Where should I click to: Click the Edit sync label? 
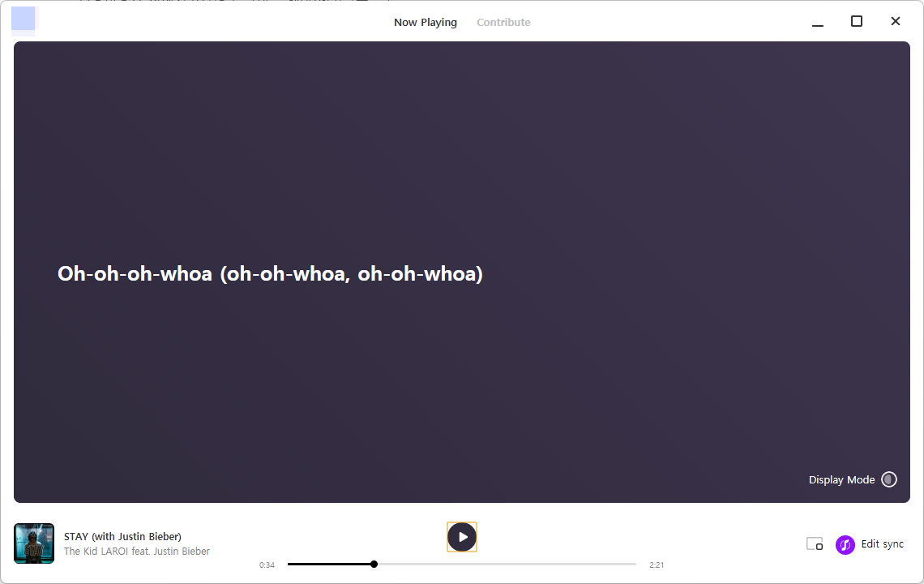point(882,544)
